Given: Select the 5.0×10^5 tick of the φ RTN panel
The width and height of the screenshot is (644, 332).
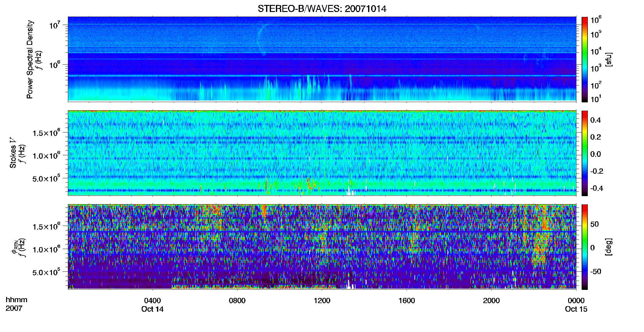Looking at the screenshot, I should (x=46, y=272).
